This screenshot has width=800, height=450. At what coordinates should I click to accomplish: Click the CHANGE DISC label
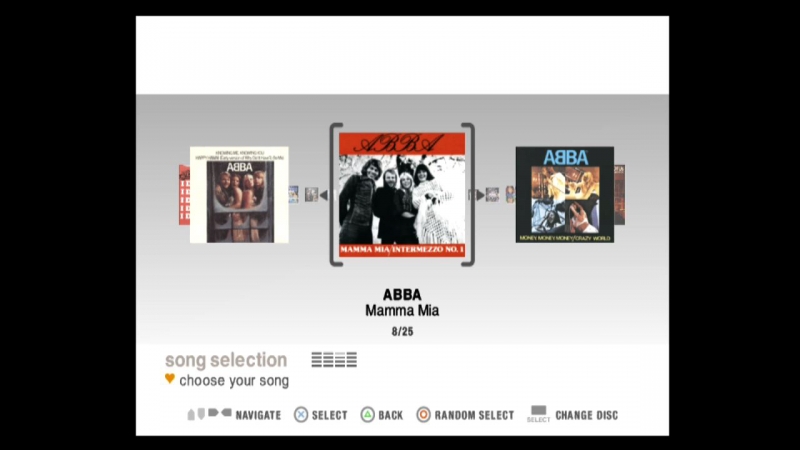(587, 415)
